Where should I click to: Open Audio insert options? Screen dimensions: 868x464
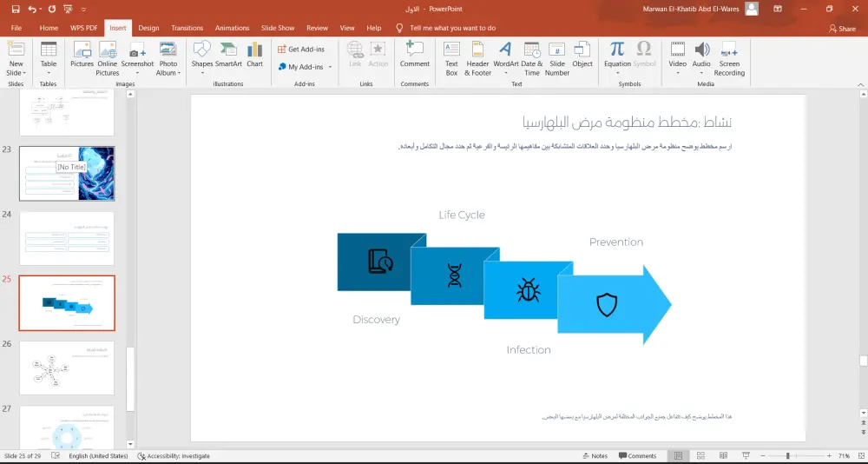[701, 58]
